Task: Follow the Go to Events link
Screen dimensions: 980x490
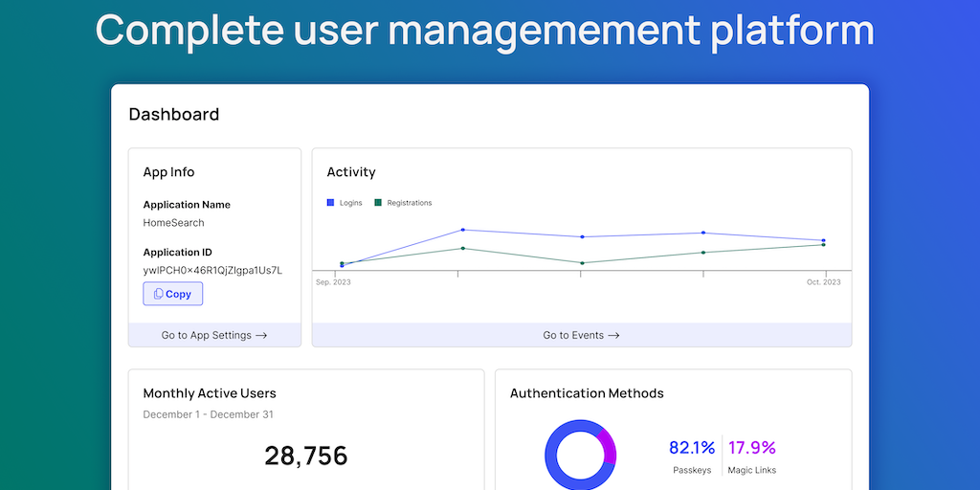Action: [x=581, y=335]
